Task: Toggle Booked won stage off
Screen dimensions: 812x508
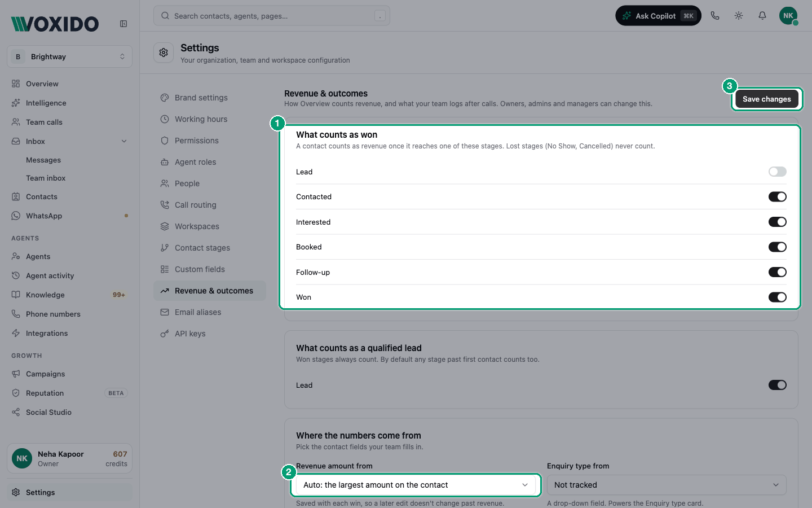Action: point(777,247)
